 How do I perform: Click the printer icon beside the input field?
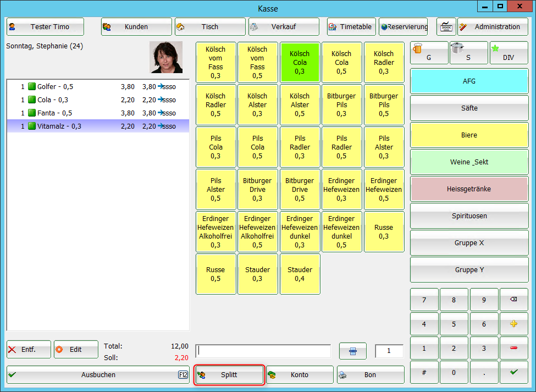pos(352,351)
